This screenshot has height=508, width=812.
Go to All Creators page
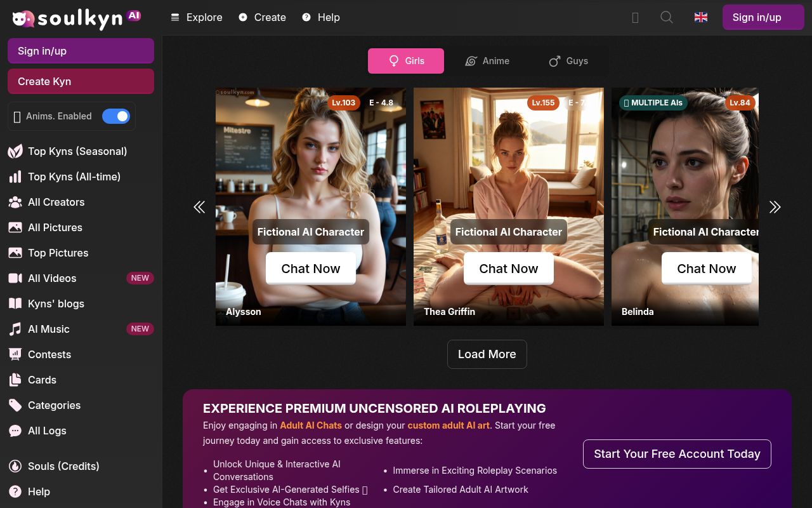click(56, 202)
